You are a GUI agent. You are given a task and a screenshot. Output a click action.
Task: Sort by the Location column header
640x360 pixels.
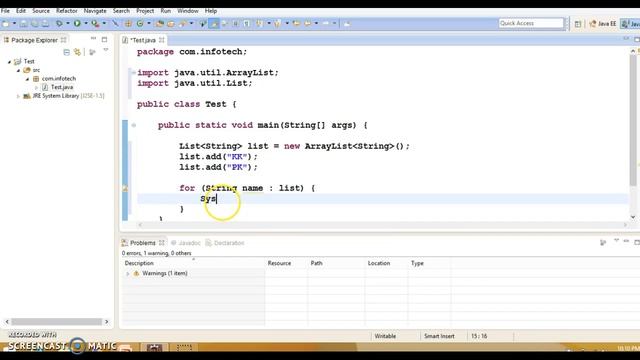[x=387, y=263]
